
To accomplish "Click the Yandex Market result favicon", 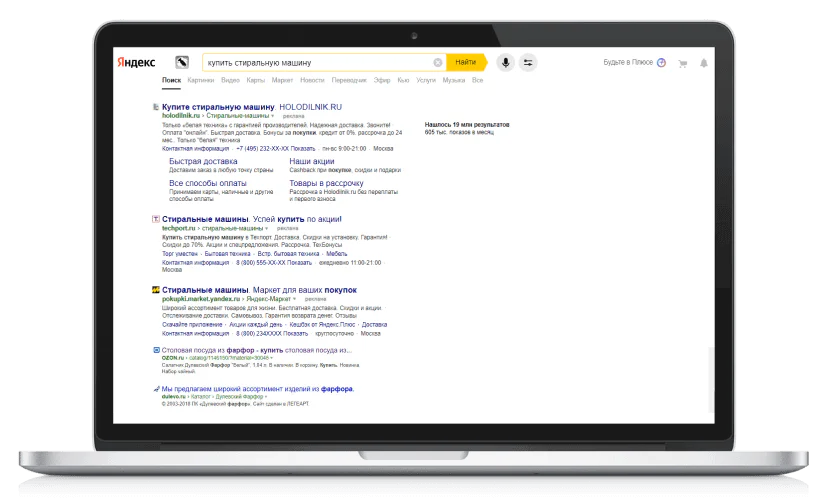I will [x=156, y=290].
